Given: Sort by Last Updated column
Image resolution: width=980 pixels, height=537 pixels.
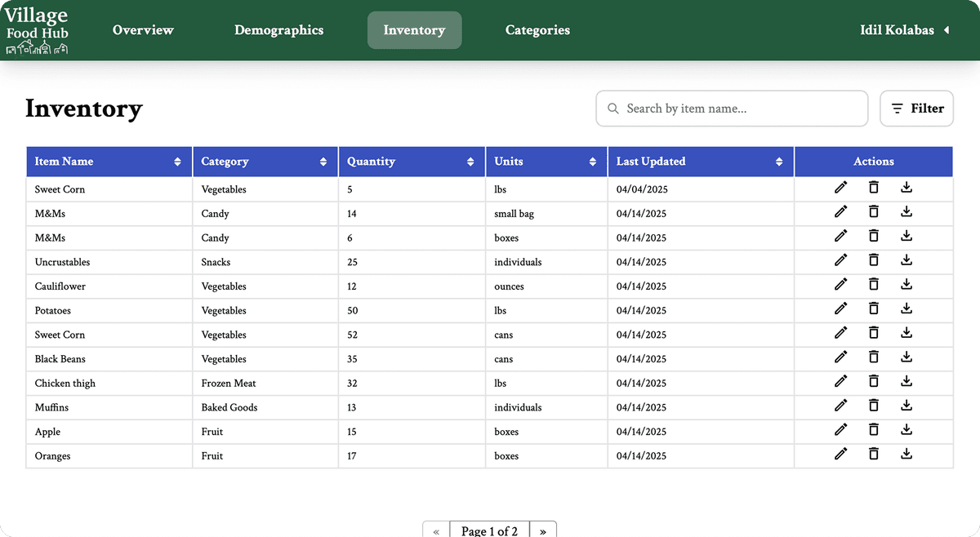Looking at the screenshot, I should (x=779, y=162).
